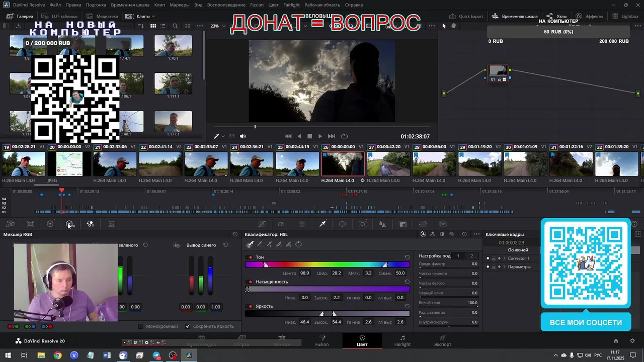The width and height of the screenshot is (644, 362).
Task: Toggle viewer loop playback
Action: pos(344,136)
